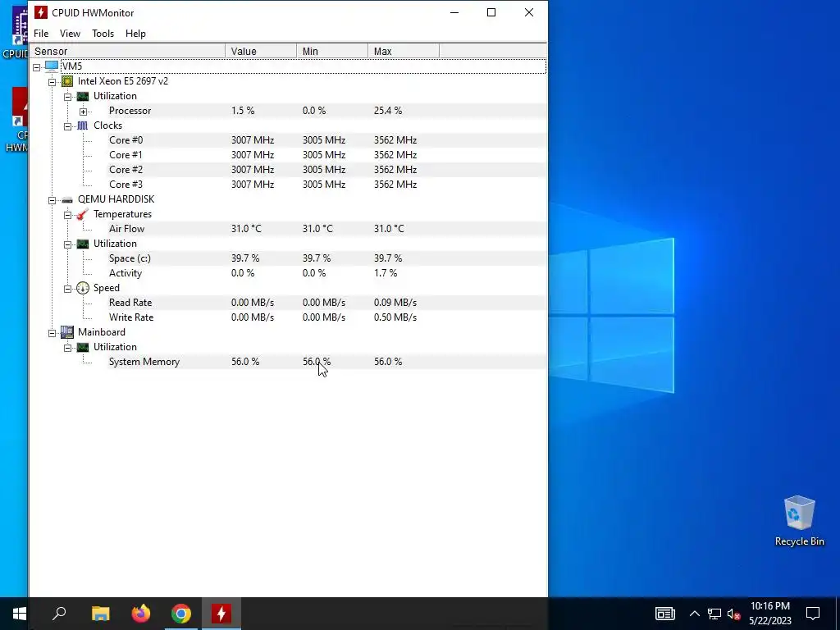Collapse the Mainboard Utilization group
Viewport: 840px width, 630px height.
67,348
